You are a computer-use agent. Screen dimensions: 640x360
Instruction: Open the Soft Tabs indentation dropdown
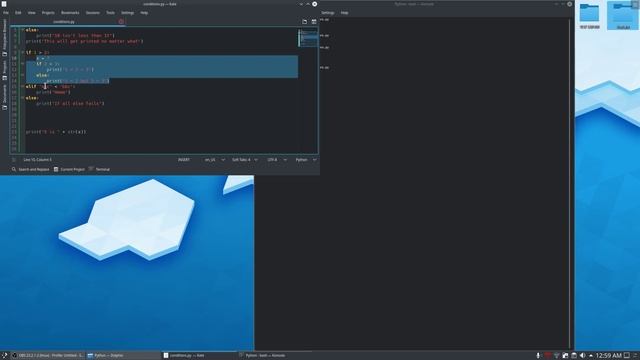(244, 160)
